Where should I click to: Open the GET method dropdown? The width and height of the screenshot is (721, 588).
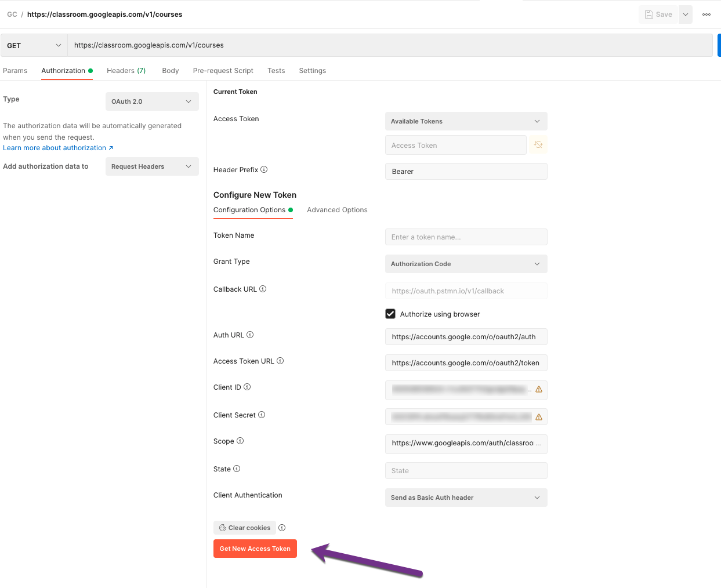pos(34,45)
